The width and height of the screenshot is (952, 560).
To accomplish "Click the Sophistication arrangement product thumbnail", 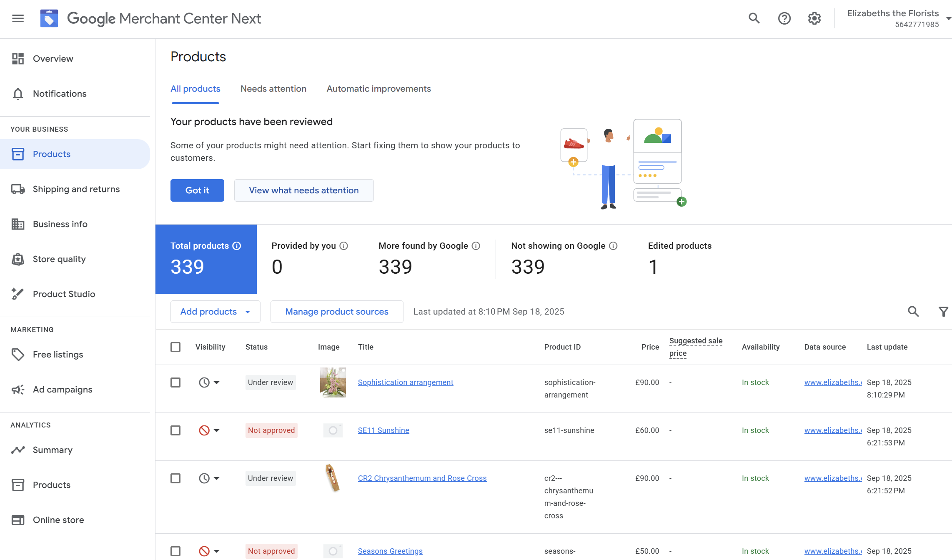I will click(x=333, y=382).
